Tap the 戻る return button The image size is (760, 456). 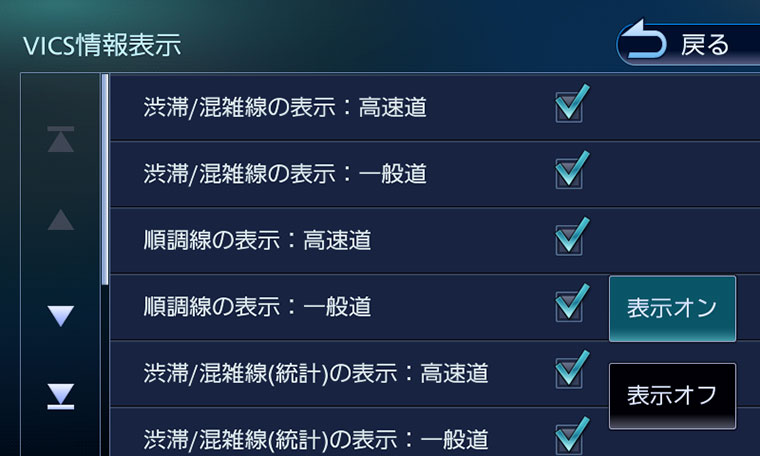(688, 44)
